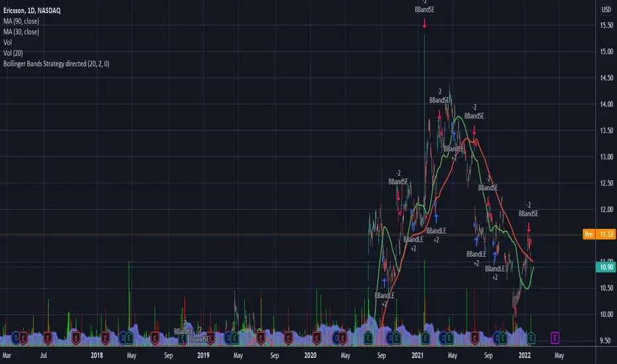Viewport: 617px width, 364px height.
Task: Click the 9.50 value on the price scale
Action: pyautogui.click(x=606, y=341)
